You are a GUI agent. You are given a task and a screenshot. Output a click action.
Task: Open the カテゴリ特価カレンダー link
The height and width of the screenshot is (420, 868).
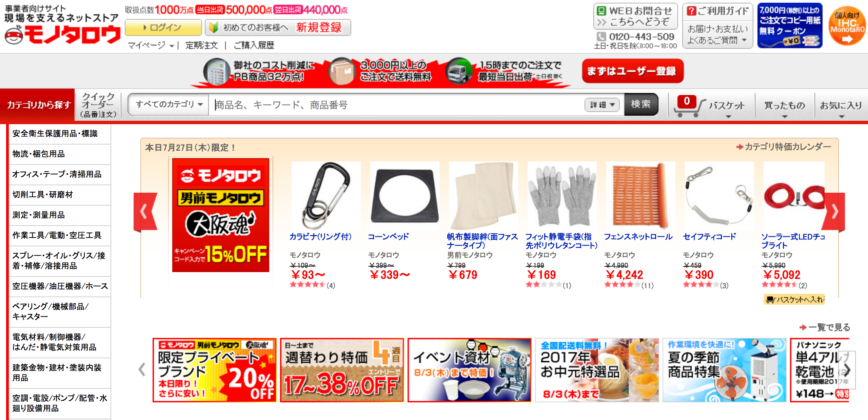784,147
